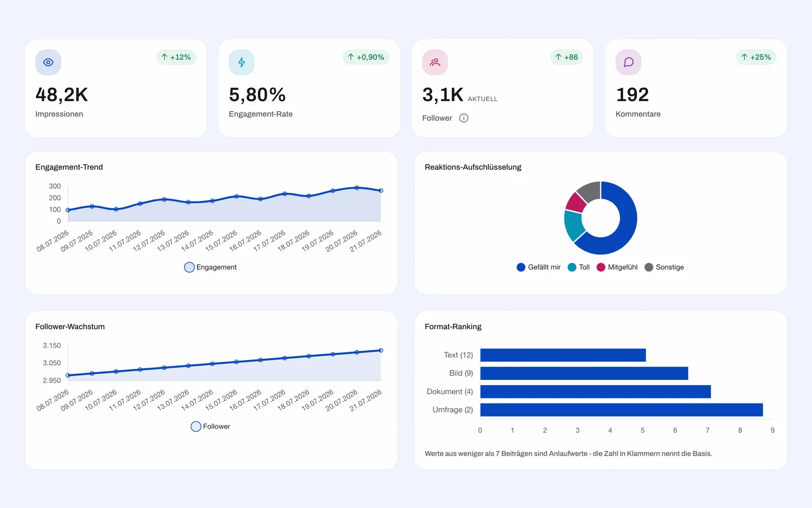Image resolution: width=812 pixels, height=508 pixels.
Task: Click the last Engagement-Trend data point
Action: [x=381, y=190]
